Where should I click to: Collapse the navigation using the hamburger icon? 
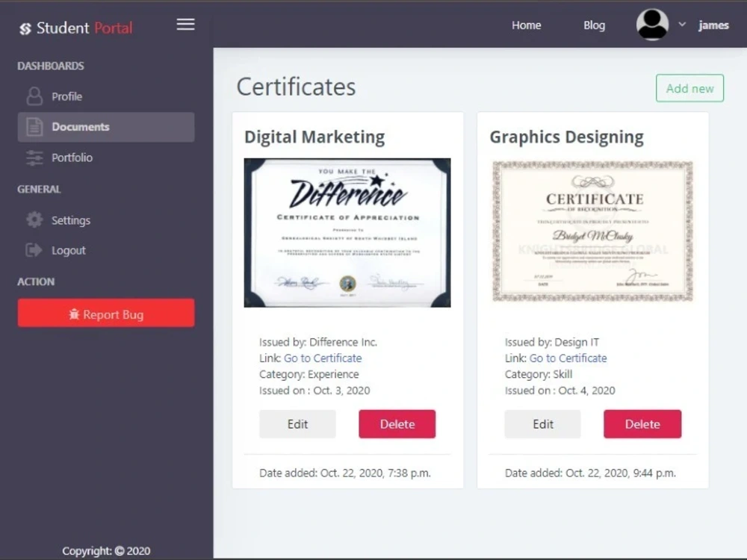click(x=185, y=23)
